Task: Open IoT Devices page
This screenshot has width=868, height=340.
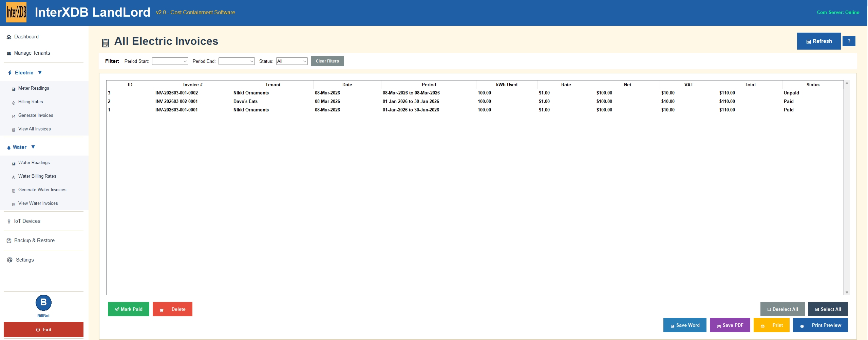Action: point(27,221)
